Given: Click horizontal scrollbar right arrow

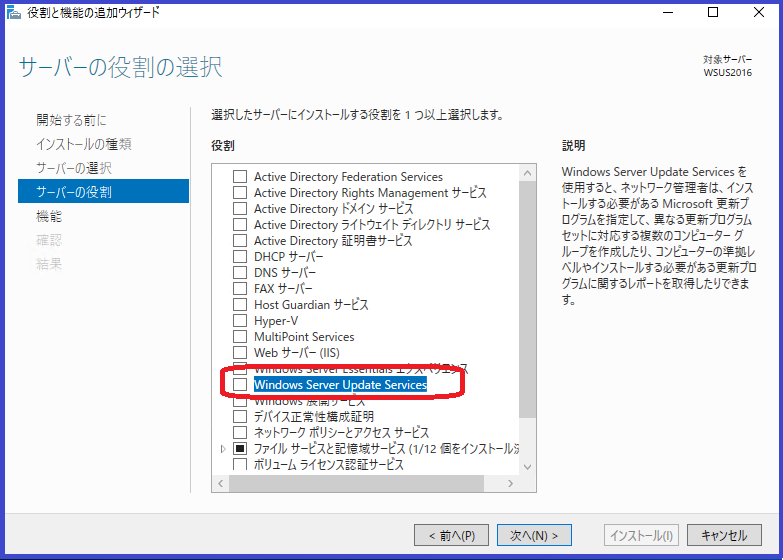Looking at the screenshot, I should pyautogui.click(x=510, y=483).
